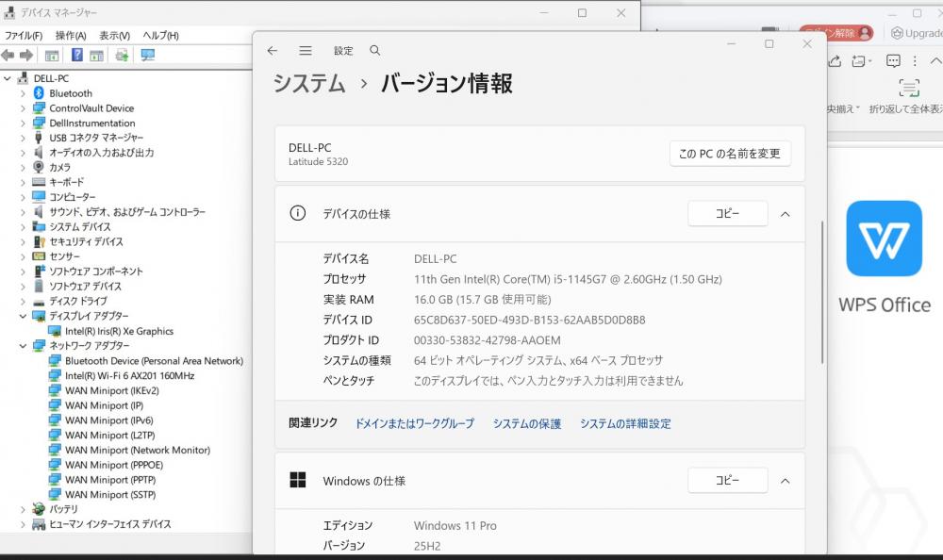Go back using the Settings back arrow

point(273,51)
